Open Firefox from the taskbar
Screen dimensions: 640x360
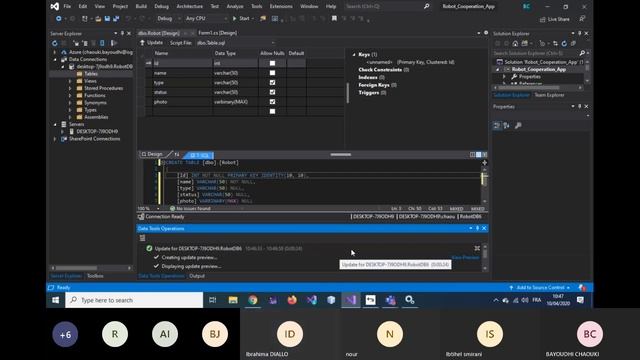(x=292, y=300)
